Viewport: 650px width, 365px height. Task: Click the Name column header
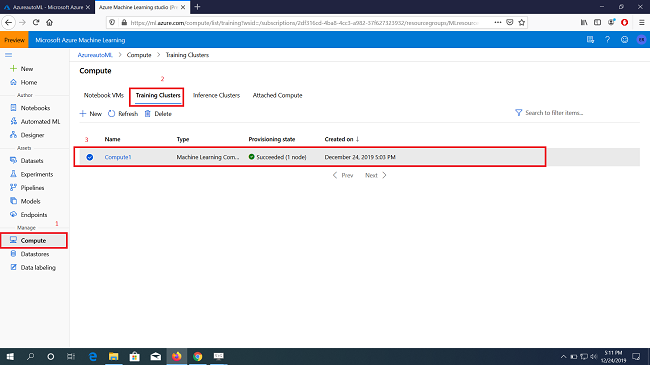[x=112, y=139]
